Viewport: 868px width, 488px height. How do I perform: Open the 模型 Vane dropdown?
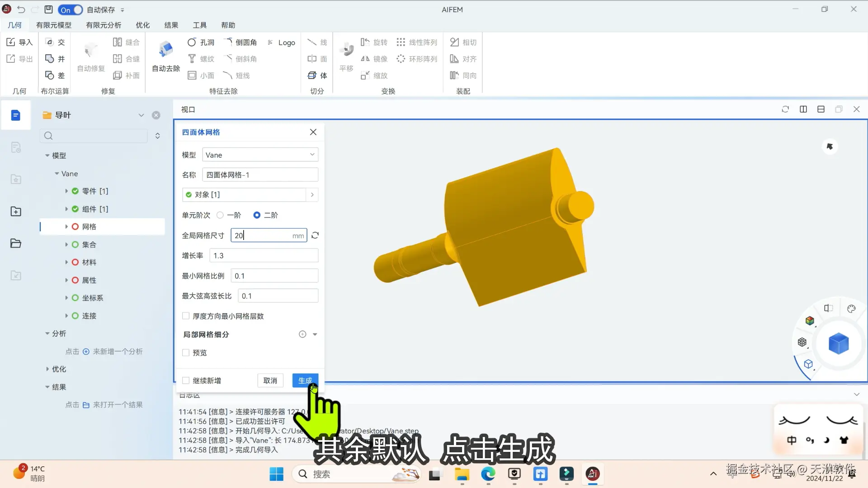pos(260,155)
